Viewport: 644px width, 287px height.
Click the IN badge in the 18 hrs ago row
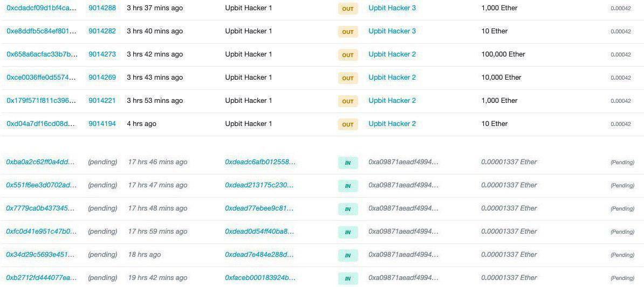tap(348, 255)
